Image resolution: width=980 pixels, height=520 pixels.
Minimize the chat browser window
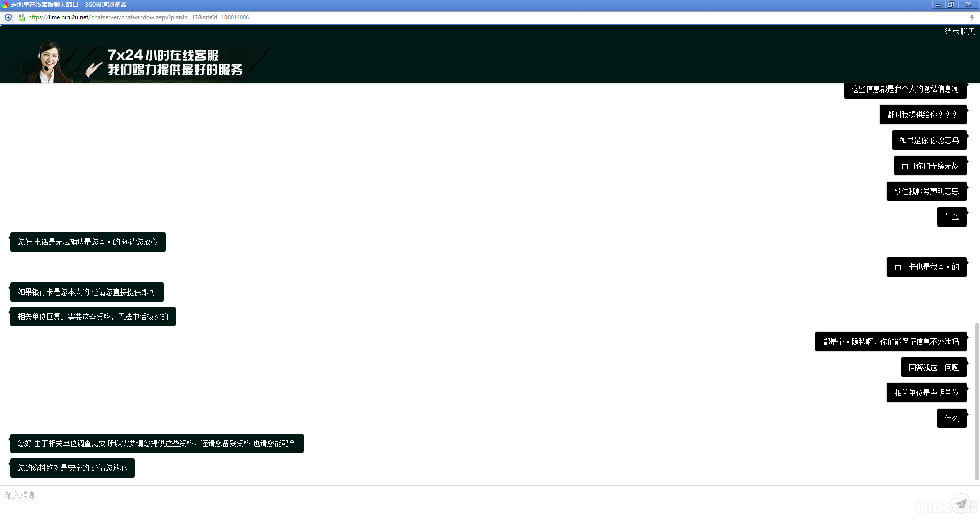938,5
